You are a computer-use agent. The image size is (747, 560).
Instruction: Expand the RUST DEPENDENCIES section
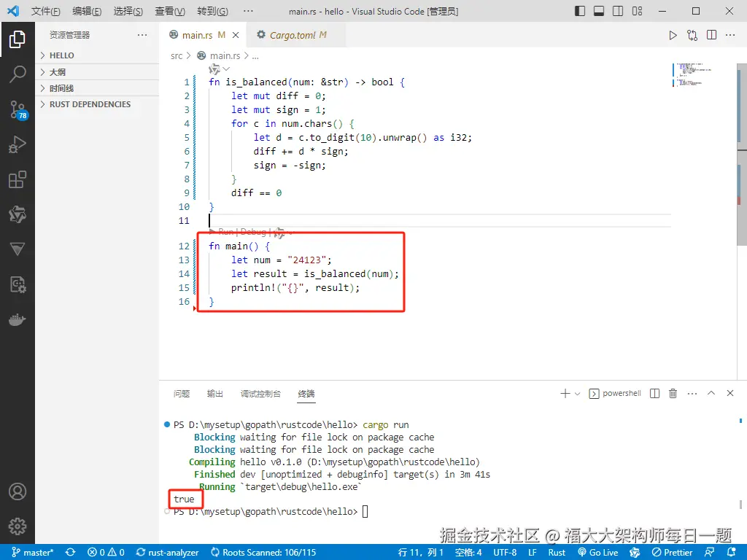click(97, 104)
